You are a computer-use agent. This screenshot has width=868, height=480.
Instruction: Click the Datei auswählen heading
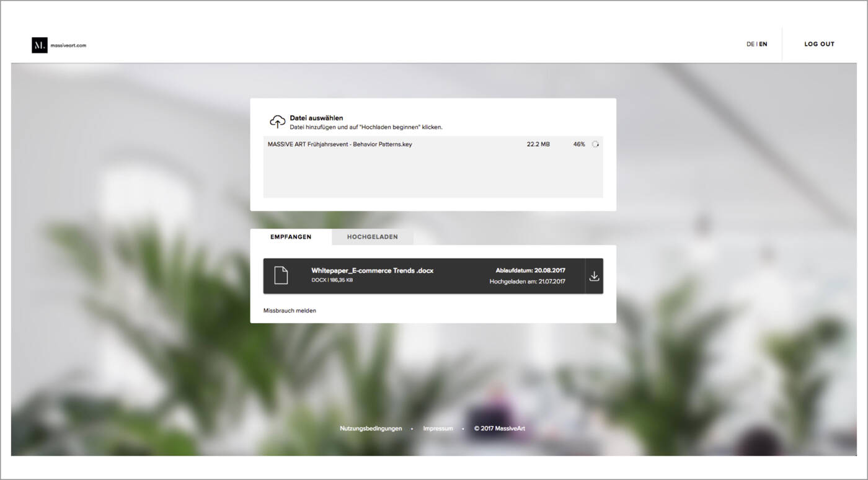point(316,118)
